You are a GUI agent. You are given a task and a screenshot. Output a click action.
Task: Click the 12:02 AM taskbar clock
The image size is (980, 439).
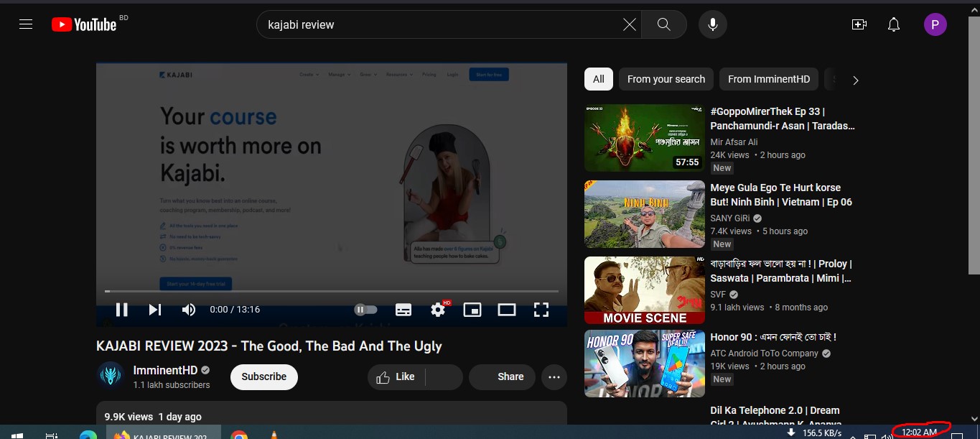(920, 432)
